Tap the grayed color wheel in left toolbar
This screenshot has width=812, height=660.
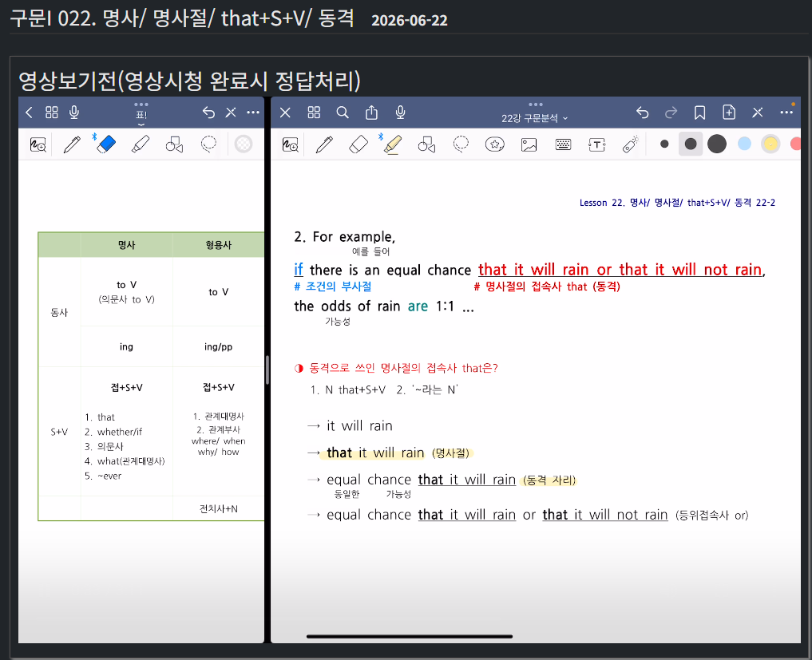click(x=243, y=144)
